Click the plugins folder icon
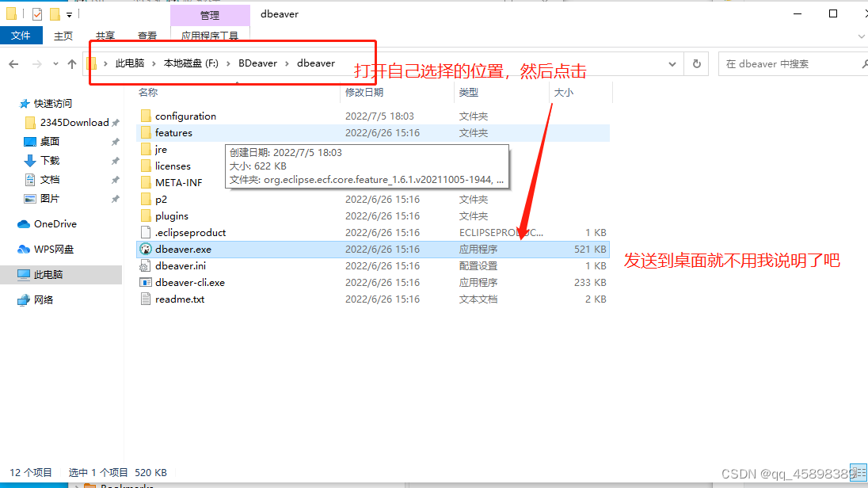 pyautogui.click(x=146, y=215)
